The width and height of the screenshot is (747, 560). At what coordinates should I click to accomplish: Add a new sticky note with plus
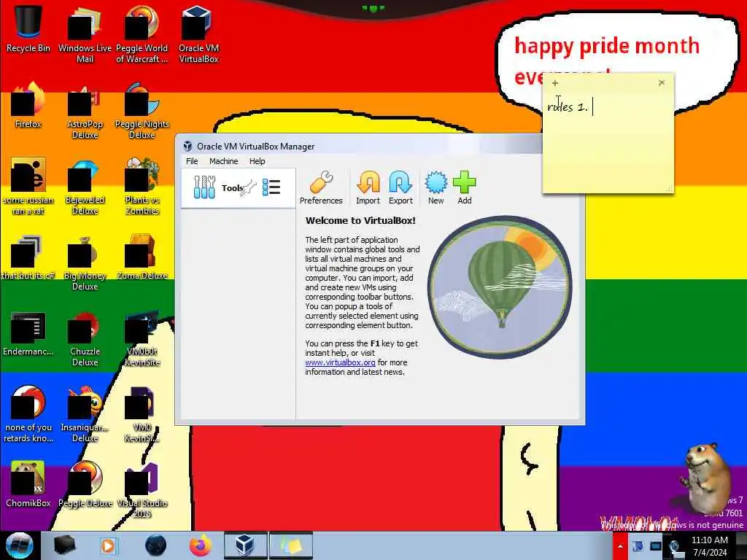coord(555,83)
